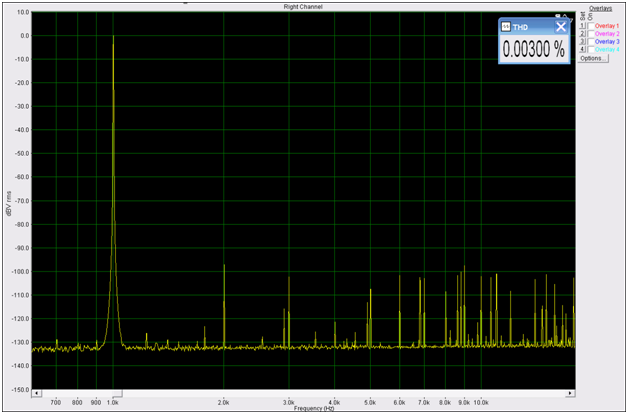Image resolution: width=628 pixels, height=414 pixels.
Task: Click Set button 3 for overlays
Action: [582, 41]
